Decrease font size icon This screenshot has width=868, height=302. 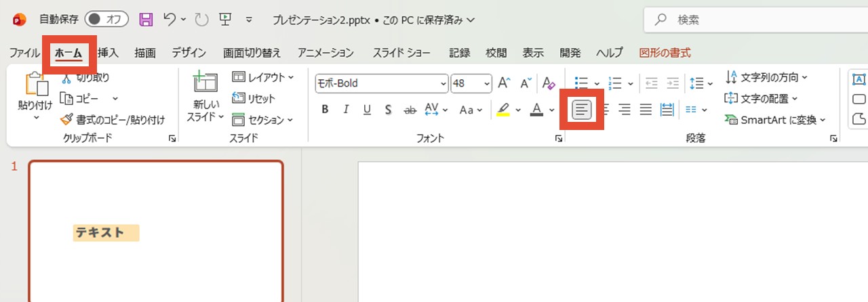click(x=526, y=83)
